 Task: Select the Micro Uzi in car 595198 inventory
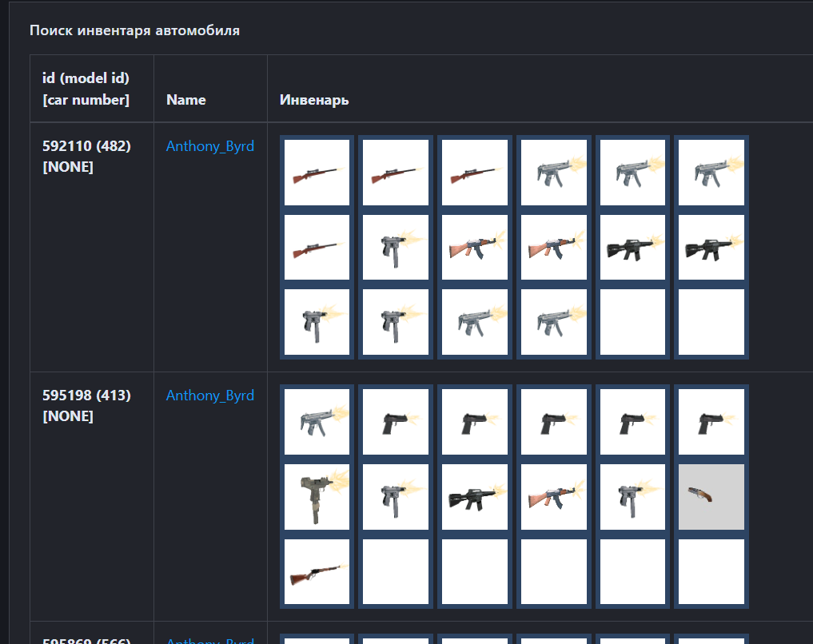pyautogui.click(x=317, y=496)
